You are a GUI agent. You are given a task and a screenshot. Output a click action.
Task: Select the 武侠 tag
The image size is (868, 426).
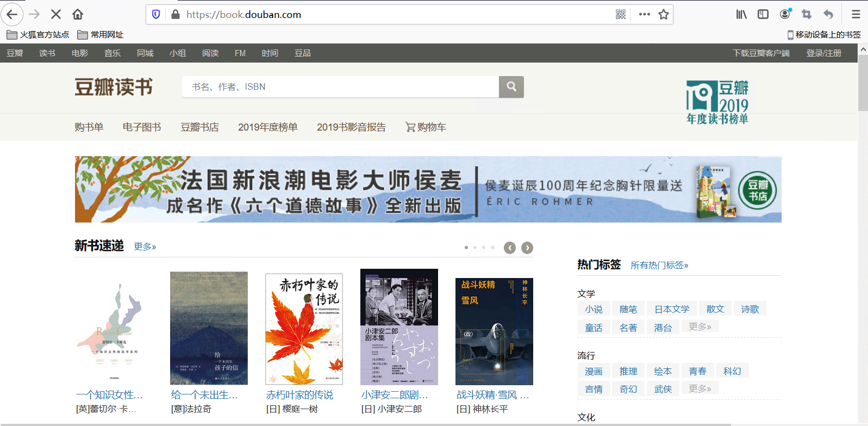[x=663, y=389]
